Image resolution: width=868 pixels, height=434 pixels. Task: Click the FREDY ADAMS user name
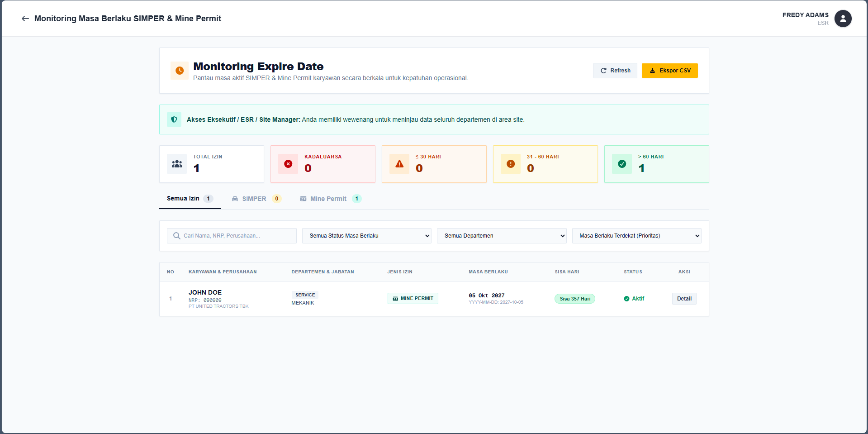[806, 15]
